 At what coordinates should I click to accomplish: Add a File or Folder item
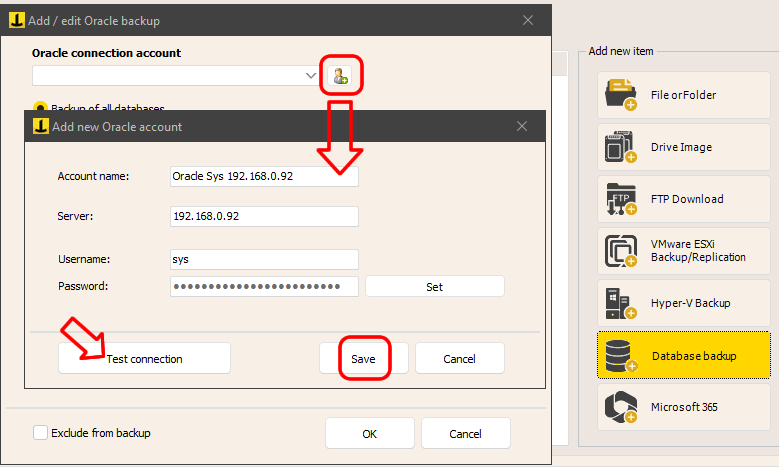(684, 95)
